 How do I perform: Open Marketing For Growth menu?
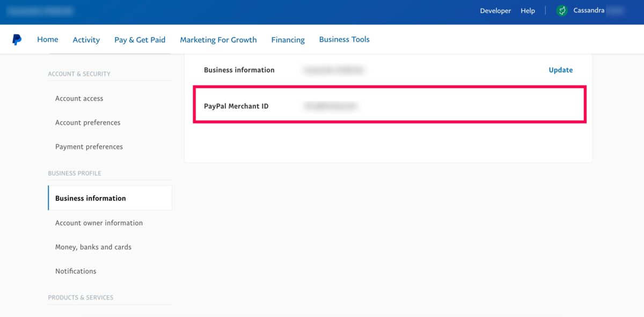[218, 40]
